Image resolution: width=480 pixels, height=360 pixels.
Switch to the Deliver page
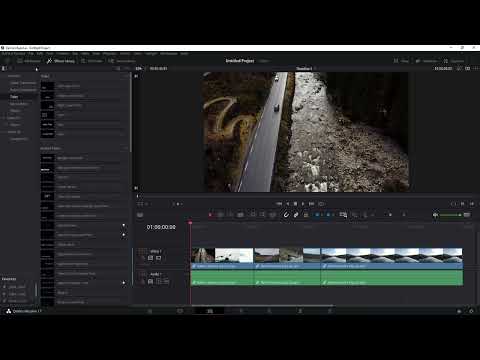(330, 311)
